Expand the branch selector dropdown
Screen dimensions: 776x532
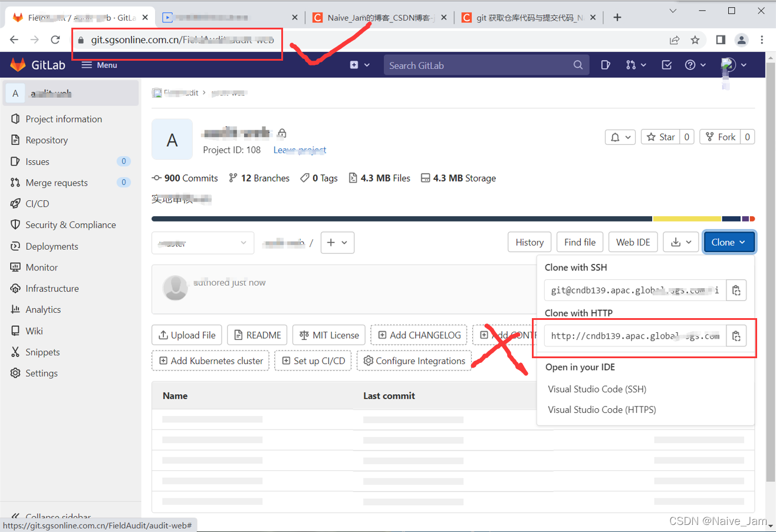203,242
